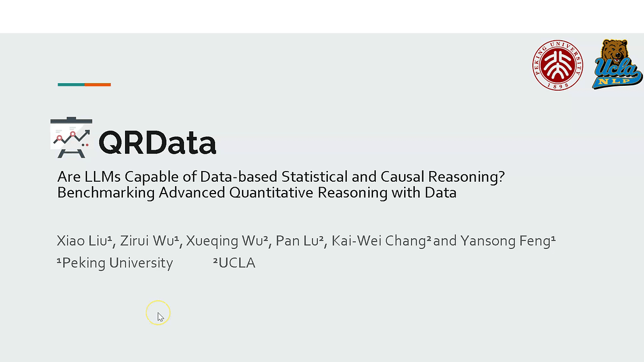Click the yellow cursor highlight circle
Image resolution: width=644 pixels, height=362 pixels.
(x=158, y=313)
